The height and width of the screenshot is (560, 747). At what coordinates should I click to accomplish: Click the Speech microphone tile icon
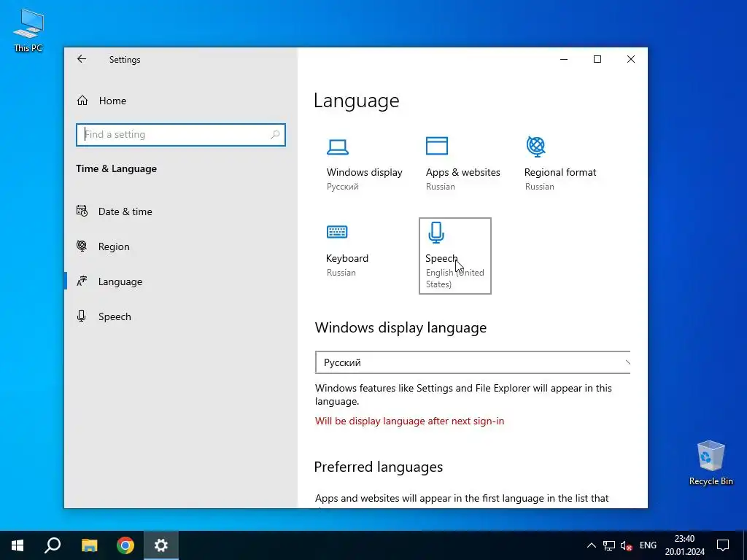pyautogui.click(x=436, y=233)
